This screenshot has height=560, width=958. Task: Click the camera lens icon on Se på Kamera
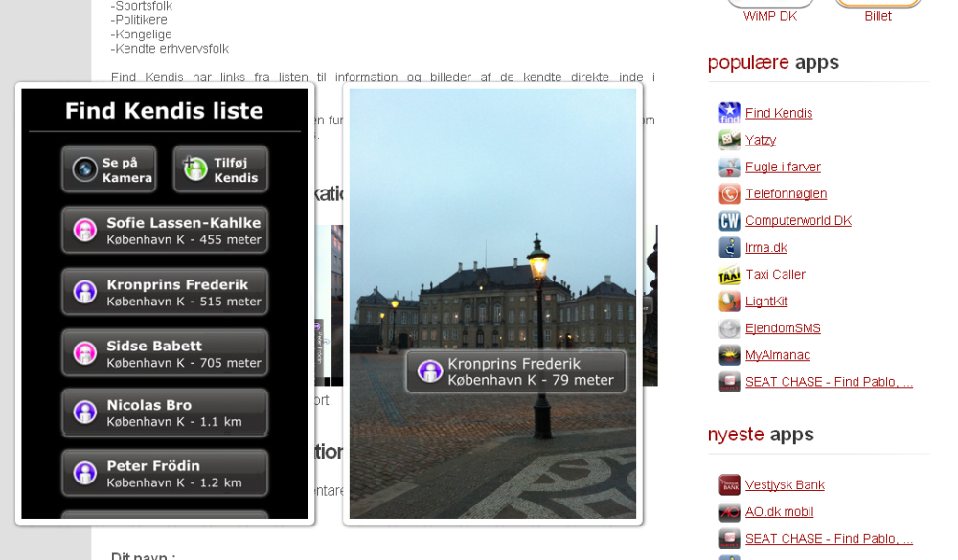click(x=85, y=169)
